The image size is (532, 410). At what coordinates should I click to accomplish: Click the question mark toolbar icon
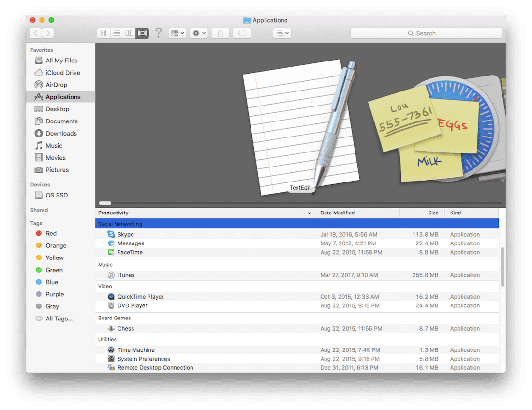click(x=158, y=33)
